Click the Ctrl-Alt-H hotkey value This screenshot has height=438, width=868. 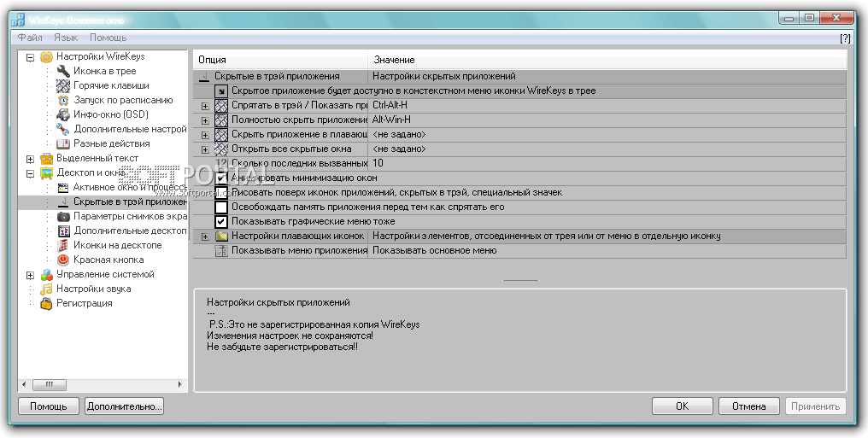point(390,105)
